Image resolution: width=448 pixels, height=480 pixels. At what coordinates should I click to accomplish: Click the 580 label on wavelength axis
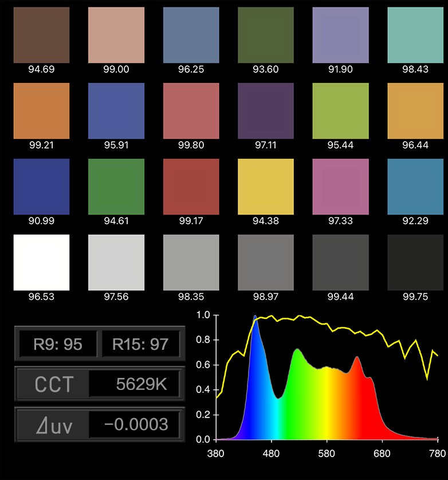(x=327, y=454)
